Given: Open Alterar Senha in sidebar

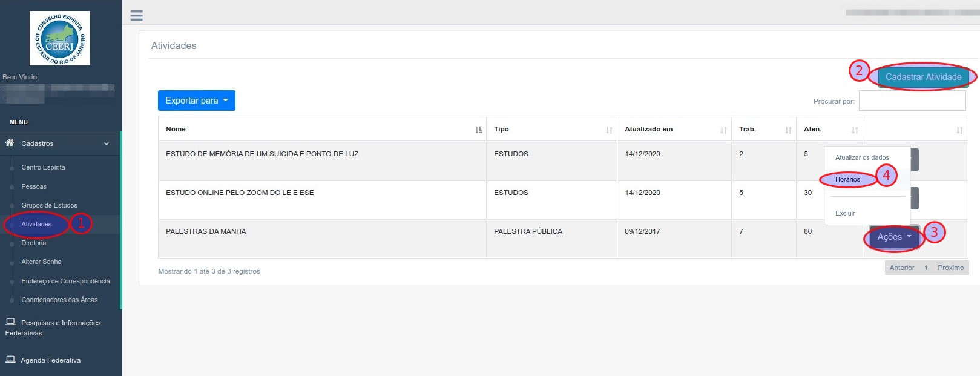Looking at the screenshot, I should (x=41, y=262).
